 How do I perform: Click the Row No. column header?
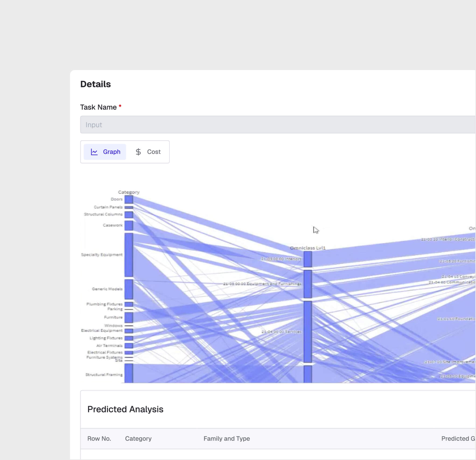click(99, 439)
